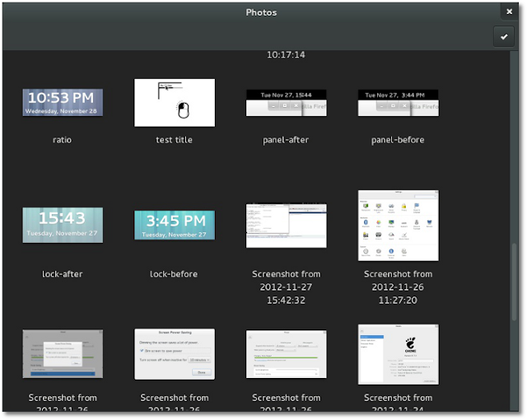Select the 'panel-after' thumbnail
Screen dimensions: 527x420
point(286,103)
